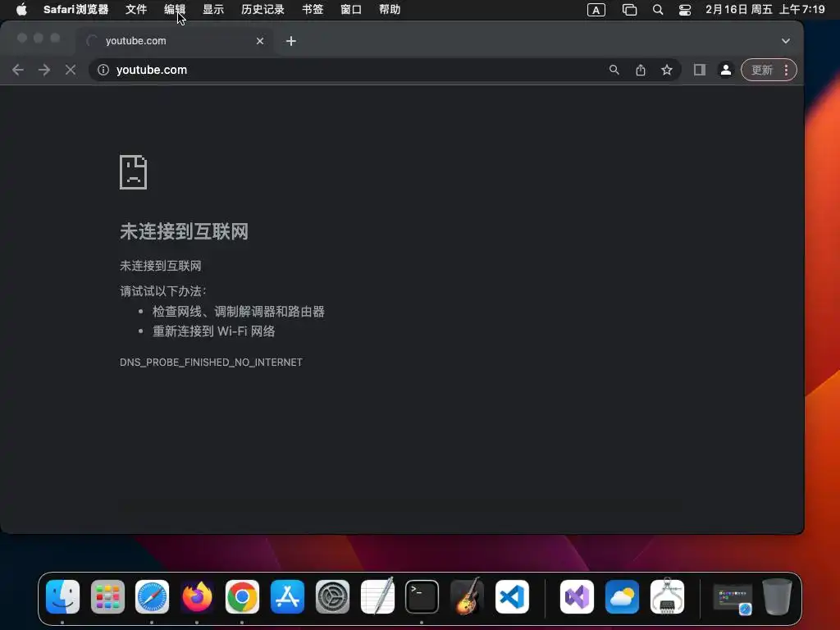840x630 pixels.
Task: Launch GarageBand from the Dock
Action: click(x=467, y=596)
